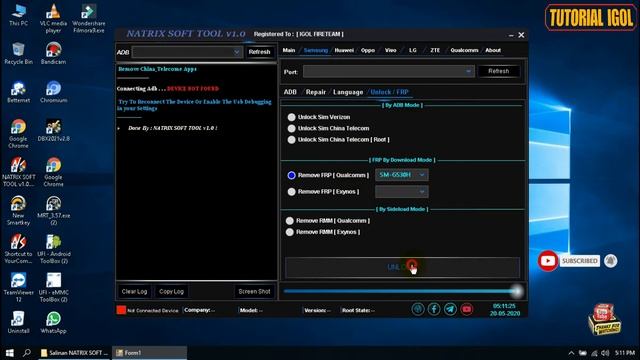Switch to the Huawei tab
The height and width of the screenshot is (360, 640).
pos(344,50)
